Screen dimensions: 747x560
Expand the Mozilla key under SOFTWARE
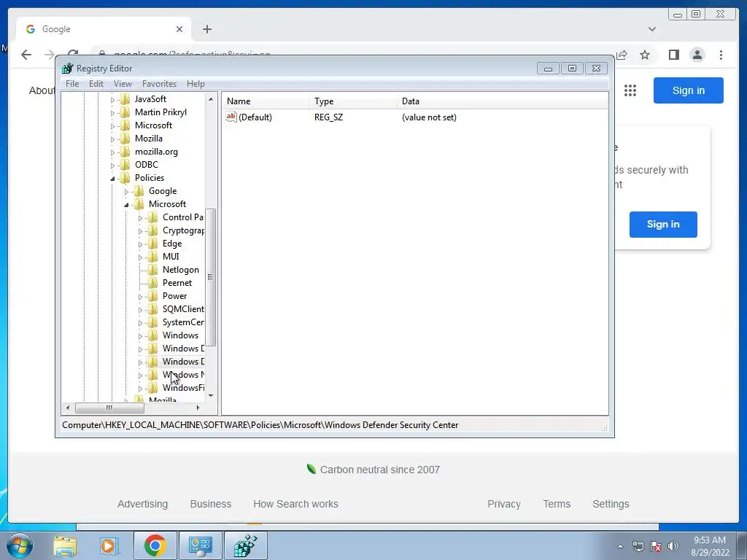112,139
